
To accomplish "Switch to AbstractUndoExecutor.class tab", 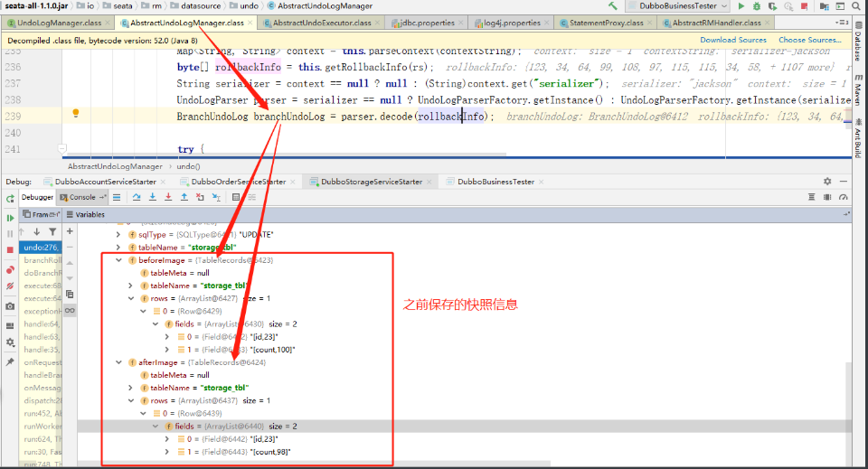I will 322,23.
